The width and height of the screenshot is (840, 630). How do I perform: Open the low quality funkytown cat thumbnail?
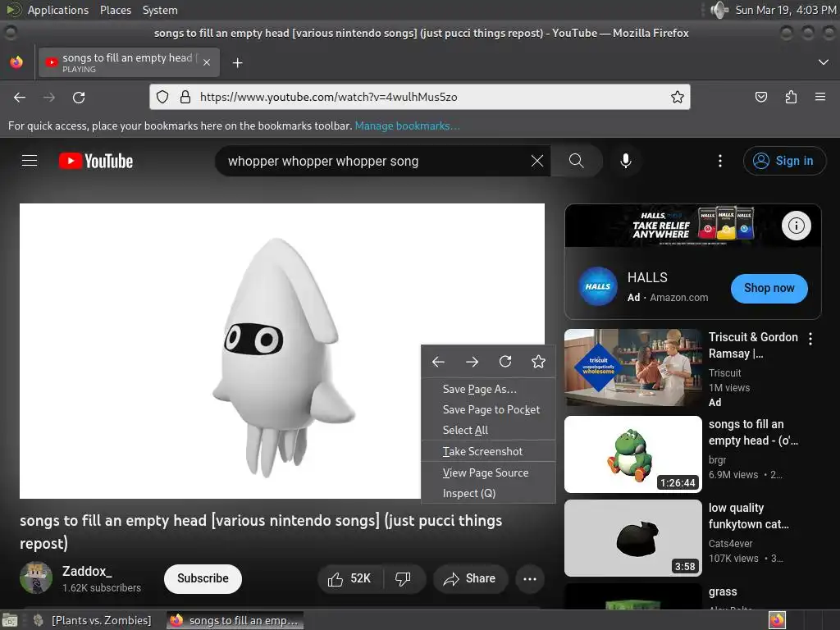click(632, 538)
